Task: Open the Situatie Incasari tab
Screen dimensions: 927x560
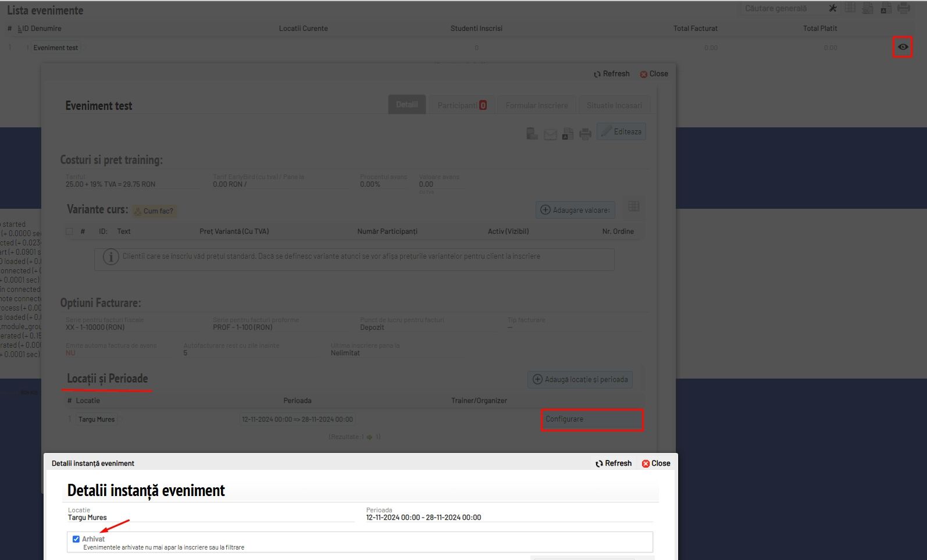Action: [614, 105]
